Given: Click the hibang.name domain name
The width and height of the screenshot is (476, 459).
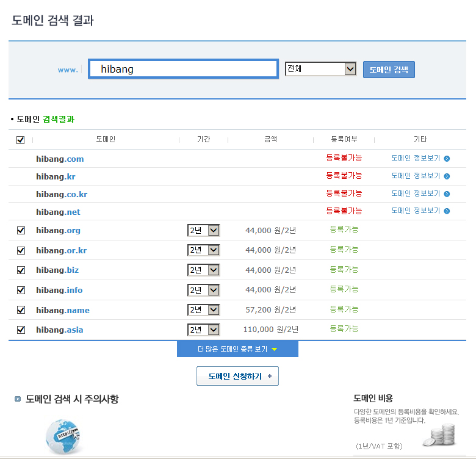Looking at the screenshot, I should tap(63, 310).
